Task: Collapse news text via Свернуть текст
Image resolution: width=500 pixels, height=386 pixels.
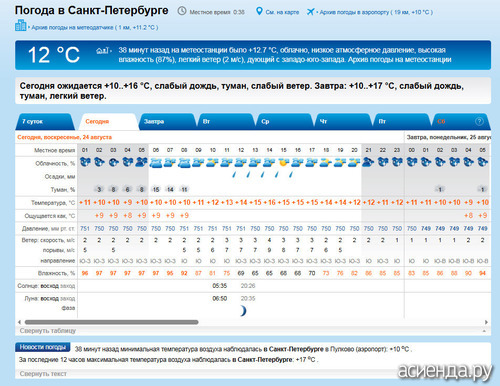Action: (43, 374)
